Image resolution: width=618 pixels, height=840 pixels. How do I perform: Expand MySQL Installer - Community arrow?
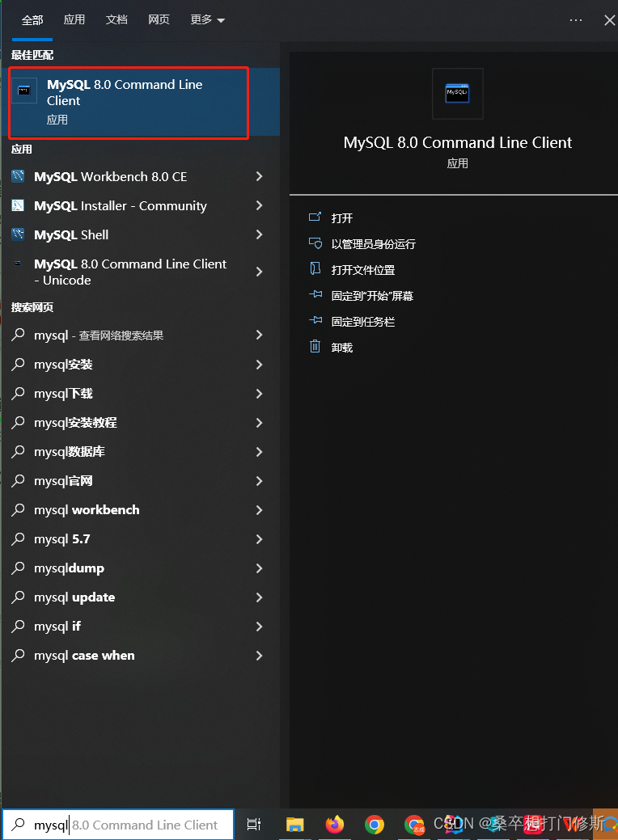click(x=260, y=205)
